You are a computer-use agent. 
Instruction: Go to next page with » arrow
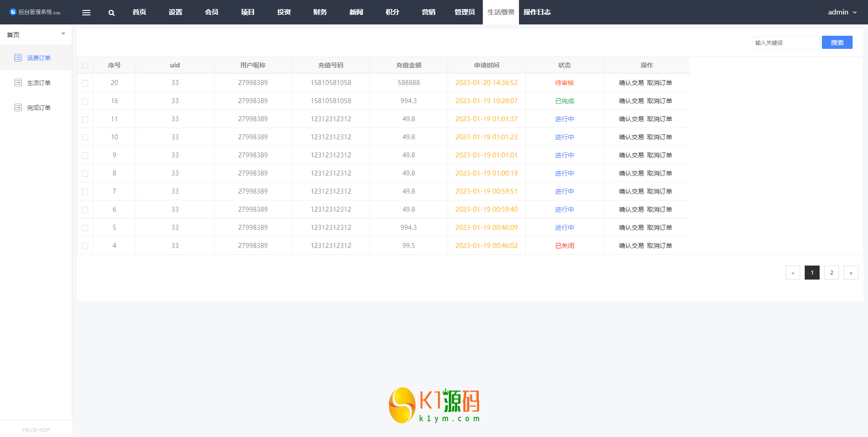click(850, 273)
